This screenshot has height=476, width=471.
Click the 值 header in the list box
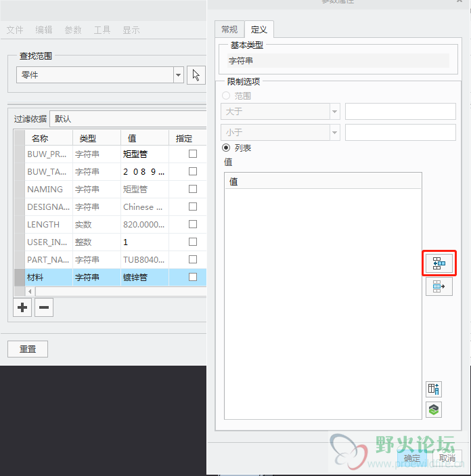323,181
